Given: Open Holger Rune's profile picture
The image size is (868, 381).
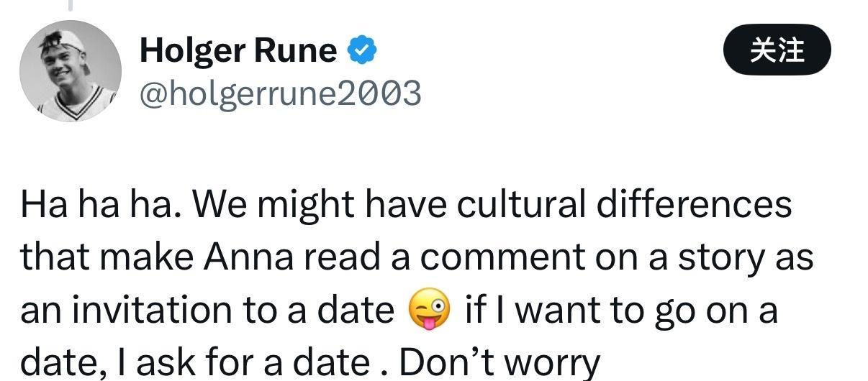Looking at the screenshot, I should click(70, 71).
